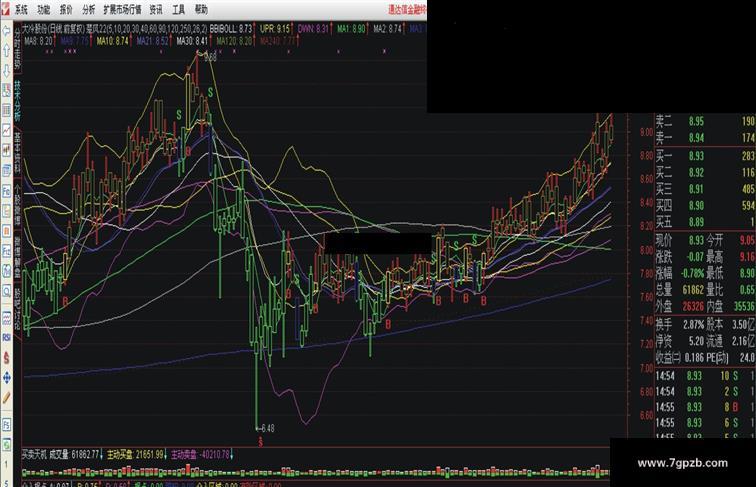Click the MA30: 8.41 label
The height and width of the screenshot is (487, 756).
click(192, 41)
